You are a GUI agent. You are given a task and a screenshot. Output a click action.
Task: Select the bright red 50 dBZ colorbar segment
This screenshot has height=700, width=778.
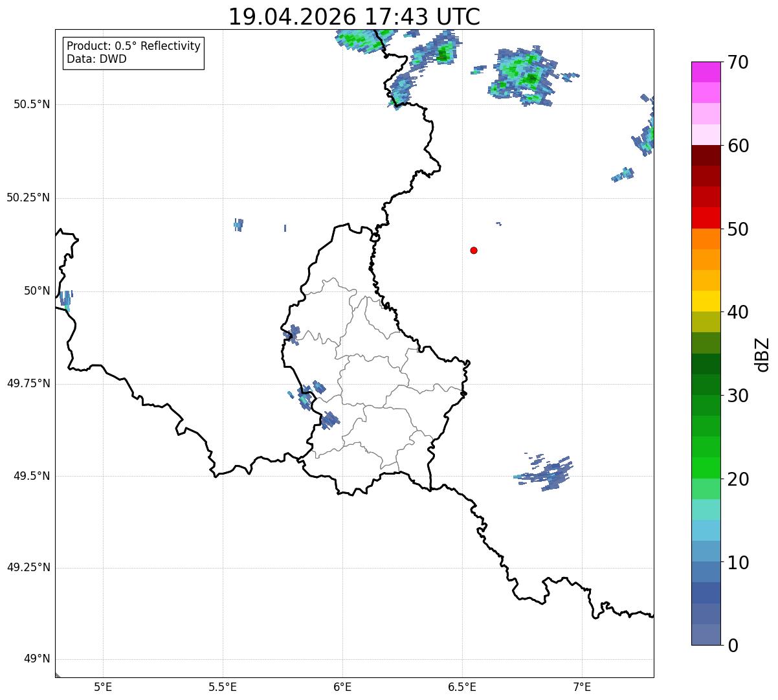tap(706, 218)
